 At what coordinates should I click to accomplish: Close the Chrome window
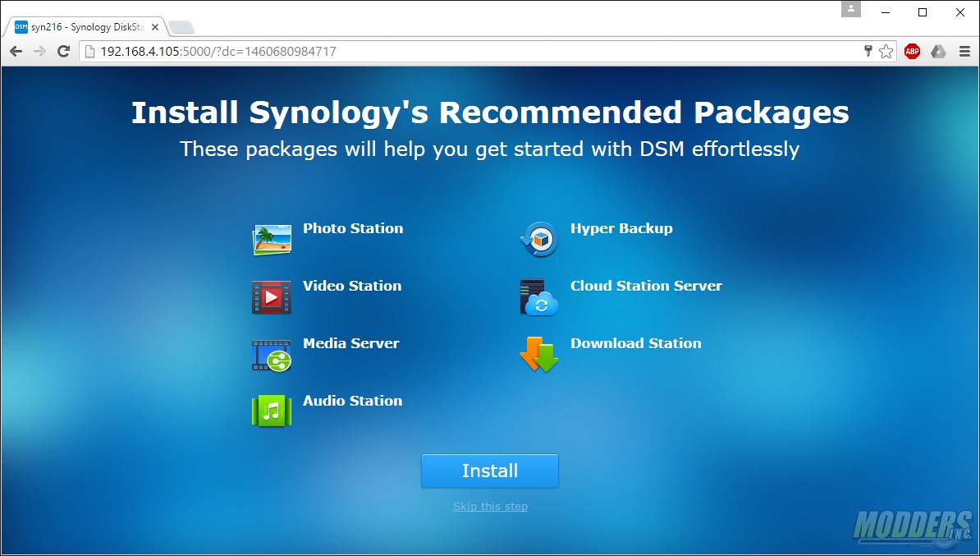point(960,11)
